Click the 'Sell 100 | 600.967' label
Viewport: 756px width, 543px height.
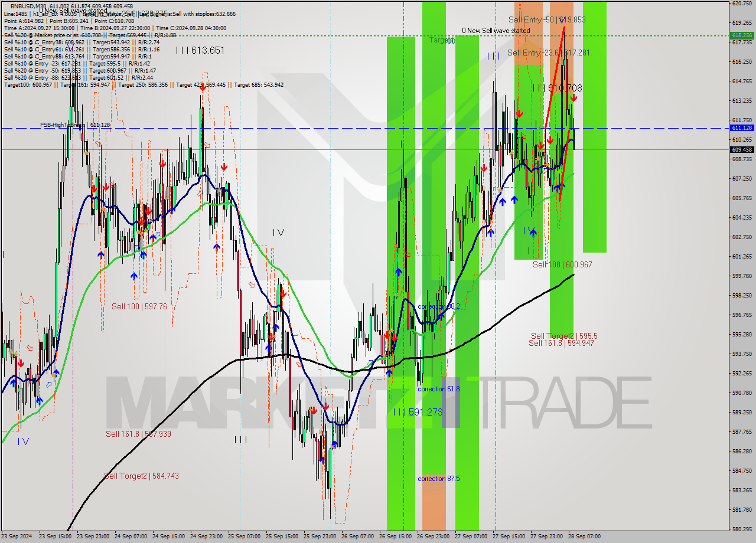point(562,264)
